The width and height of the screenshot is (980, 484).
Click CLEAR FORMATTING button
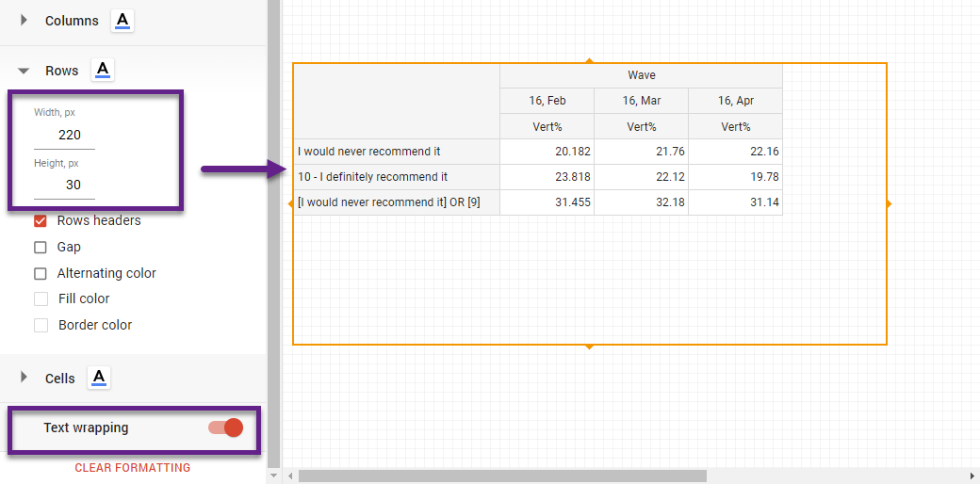[x=133, y=468]
